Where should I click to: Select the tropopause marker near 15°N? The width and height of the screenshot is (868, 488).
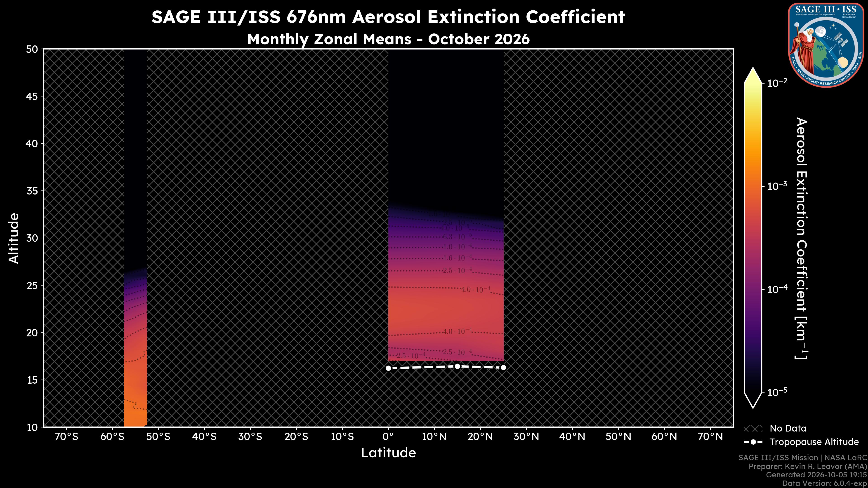[457, 366]
